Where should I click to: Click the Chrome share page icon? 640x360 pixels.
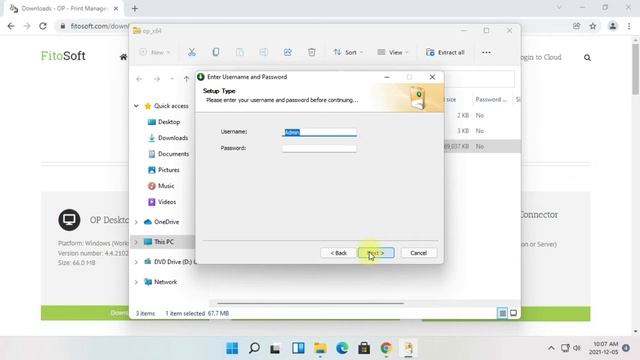pos(576,26)
